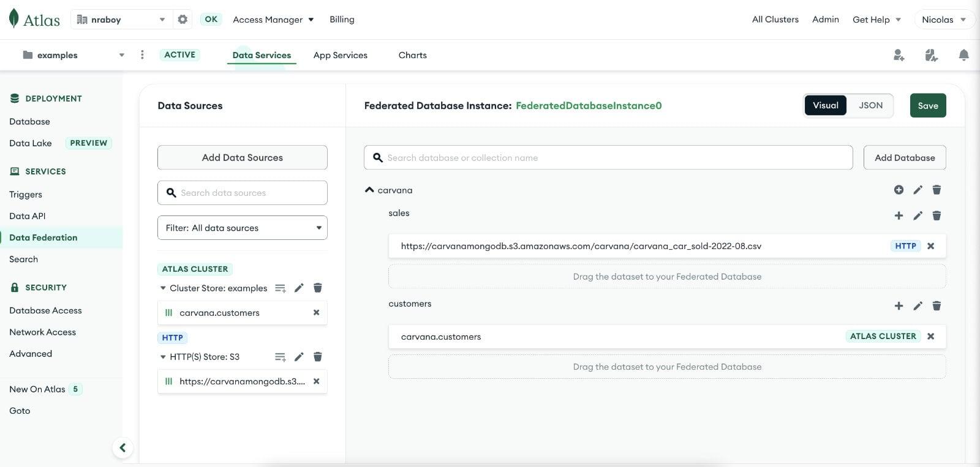
Task: Collapse the left sidebar arrow button
Action: [x=123, y=448]
